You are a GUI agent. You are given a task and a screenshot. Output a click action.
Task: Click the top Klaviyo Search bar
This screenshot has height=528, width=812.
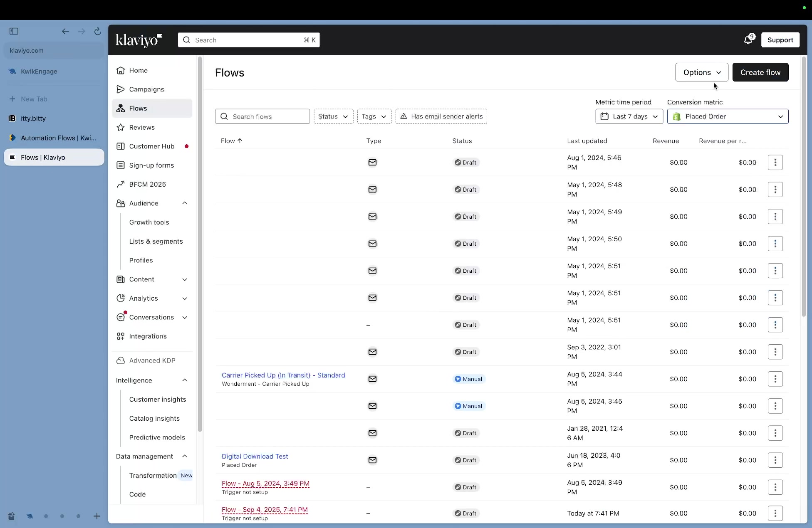click(x=249, y=40)
